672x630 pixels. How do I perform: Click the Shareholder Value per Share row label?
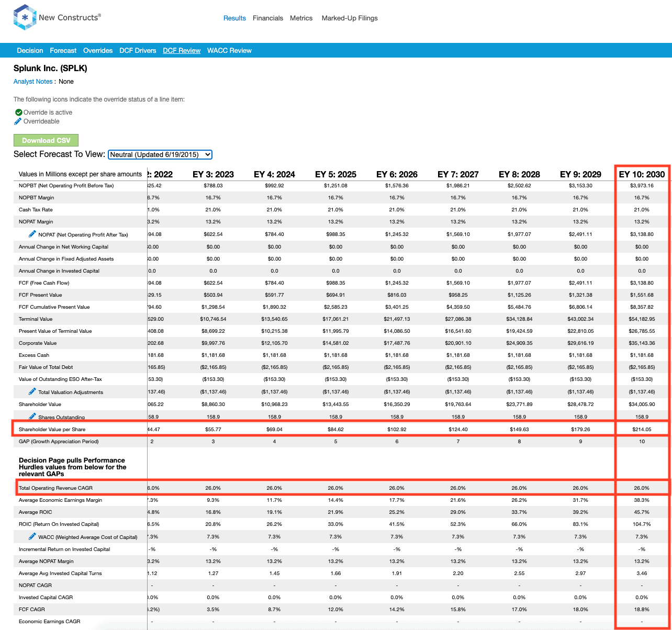52,430
